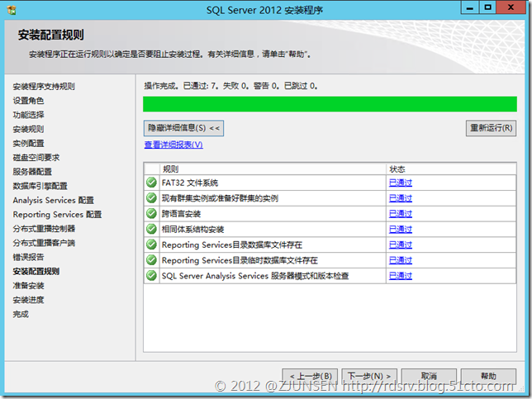The height and width of the screenshot is (399, 532).
Task: Open 已通过 link for 现有群集实例或准备好群集的实例
Action: pos(401,198)
